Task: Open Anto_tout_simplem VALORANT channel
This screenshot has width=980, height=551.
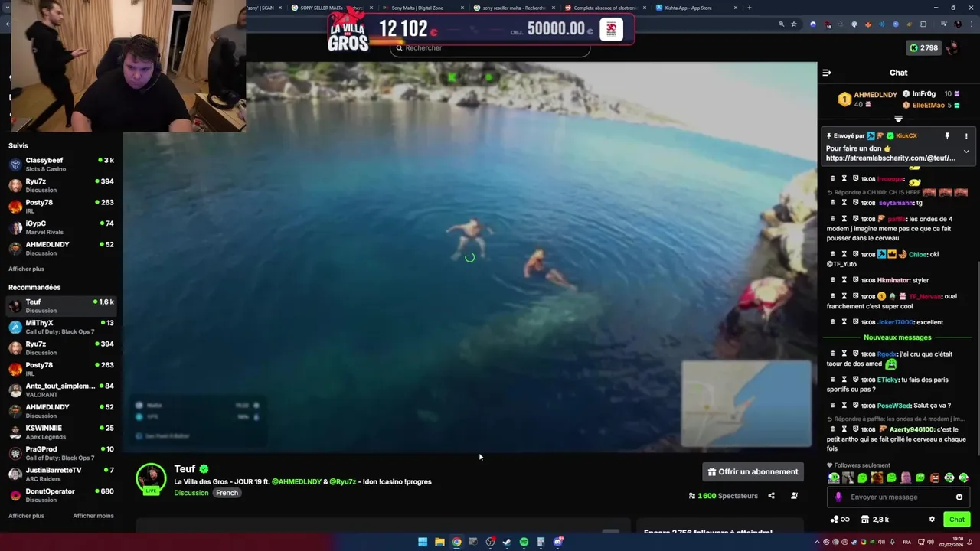Action: point(61,390)
